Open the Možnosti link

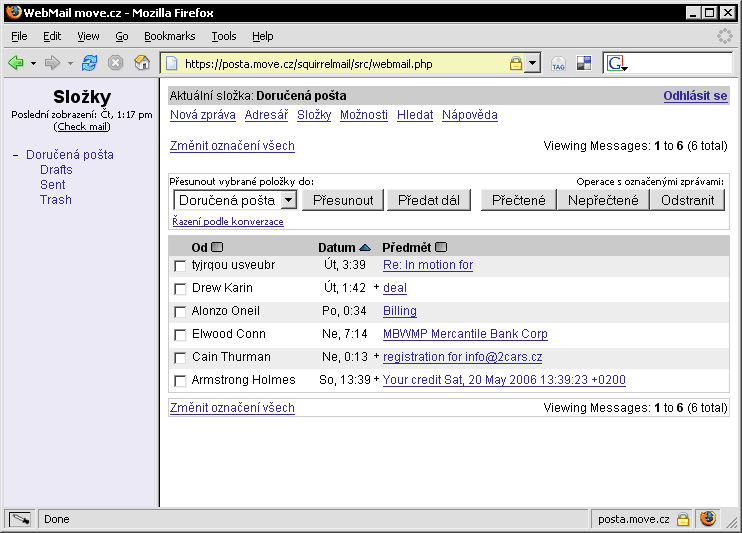coord(364,115)
